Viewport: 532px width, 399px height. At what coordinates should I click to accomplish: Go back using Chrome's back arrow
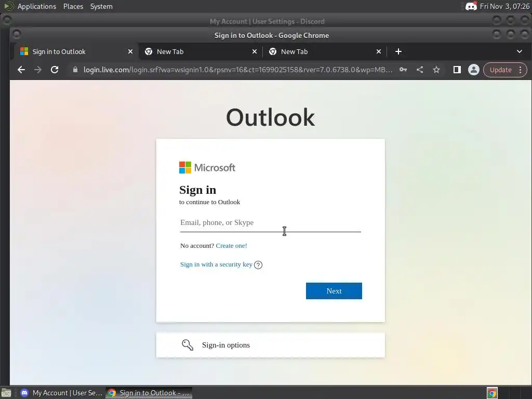(21, 70)
